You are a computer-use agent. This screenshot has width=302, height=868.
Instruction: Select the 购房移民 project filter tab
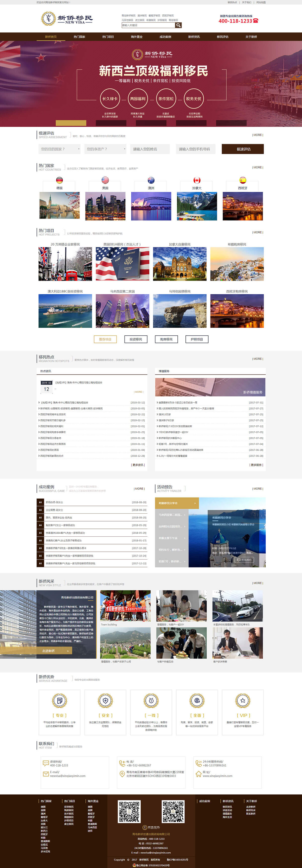[x=166, y=339]
